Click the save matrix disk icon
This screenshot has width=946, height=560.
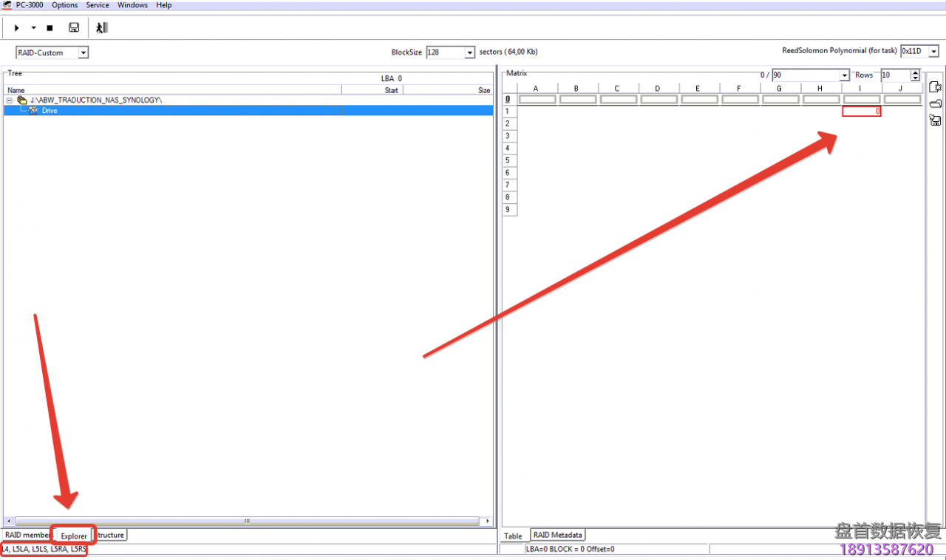[934, 120]
